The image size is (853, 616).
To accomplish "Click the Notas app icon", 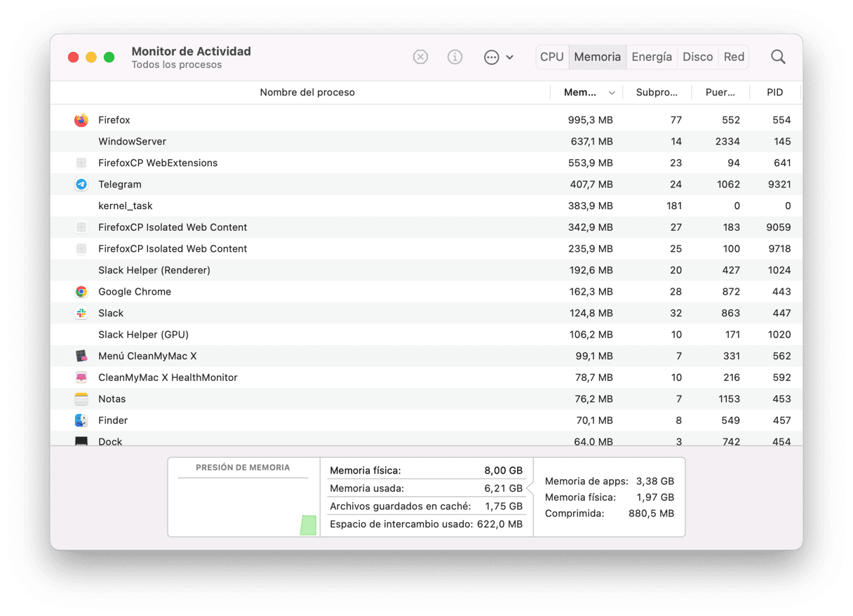I will (x=81, y=399).
